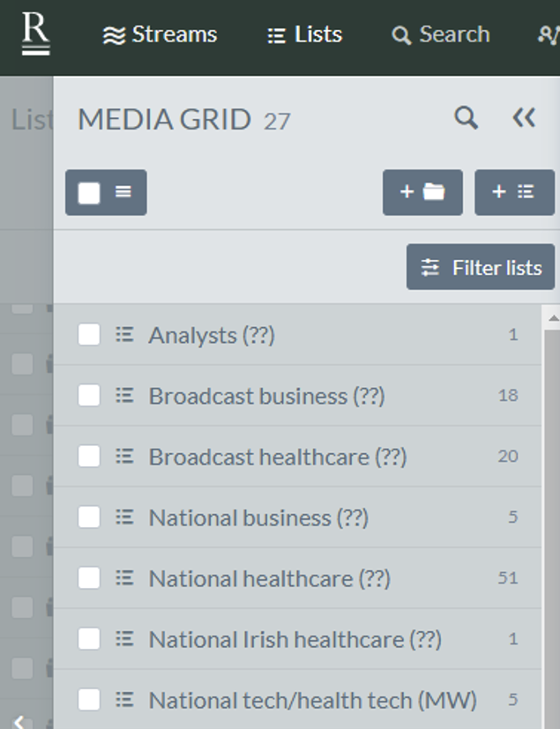560x729 pixels.
Task: Select the National Irish healthcare (??) checkbox
Action: click(x=89, y=639)
